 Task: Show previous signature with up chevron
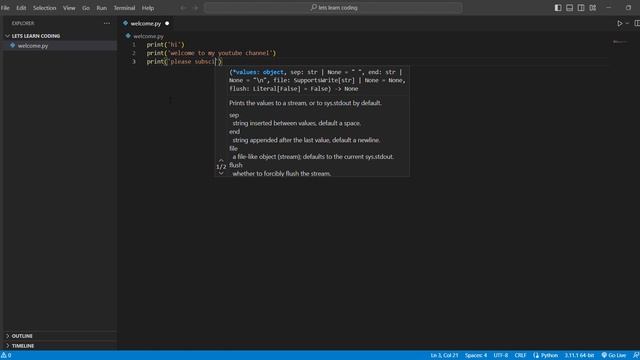[x=221, y=160]
